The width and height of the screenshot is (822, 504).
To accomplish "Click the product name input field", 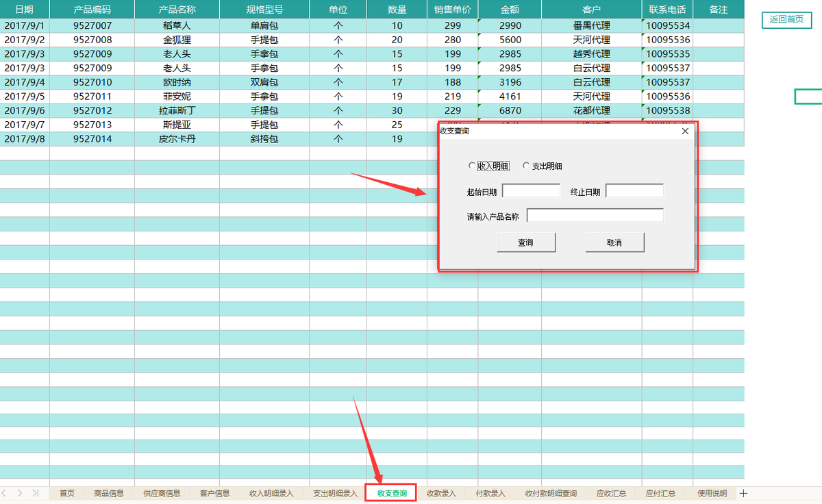I will 595,215.
